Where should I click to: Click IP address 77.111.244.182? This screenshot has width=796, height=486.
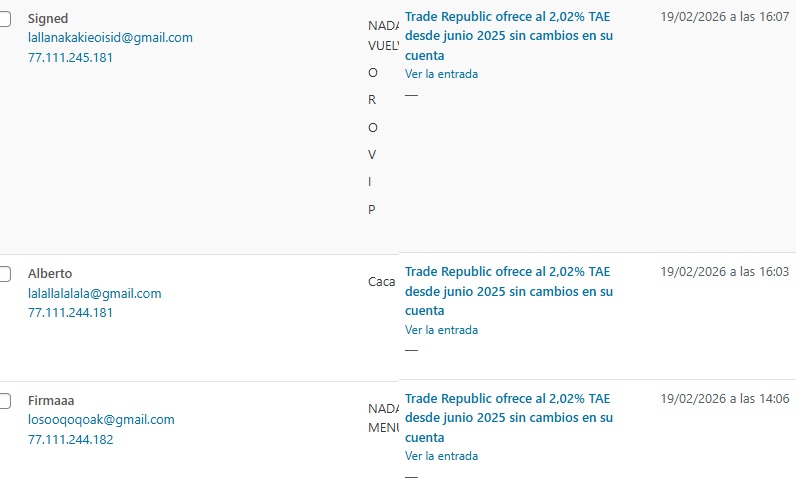(70, 440)
